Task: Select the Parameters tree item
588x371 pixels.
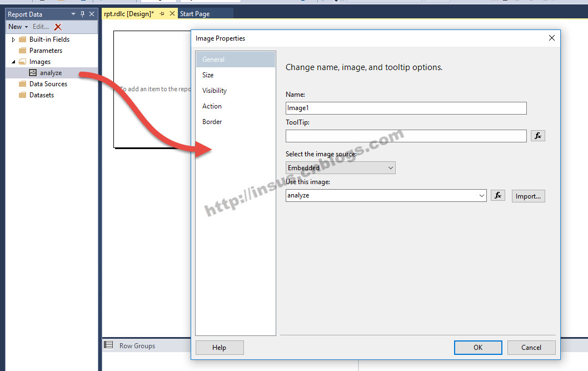Action: pyautogui.click(x=46, y=50)
